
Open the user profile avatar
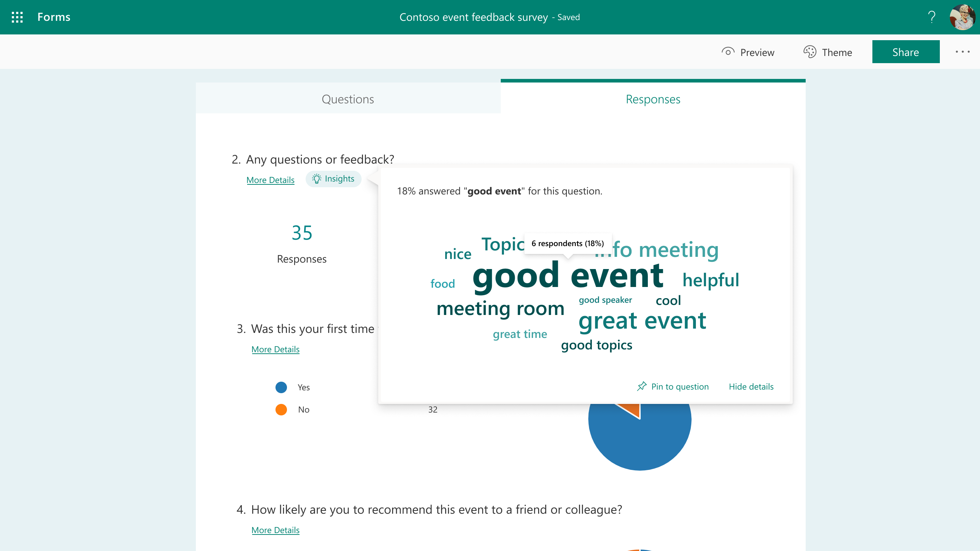click(x=962, y=17)
